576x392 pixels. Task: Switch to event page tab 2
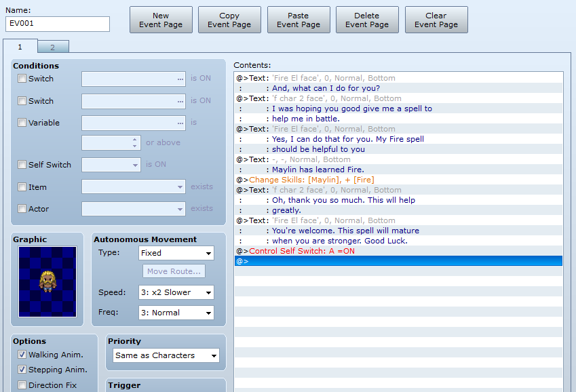pos(53,47)
